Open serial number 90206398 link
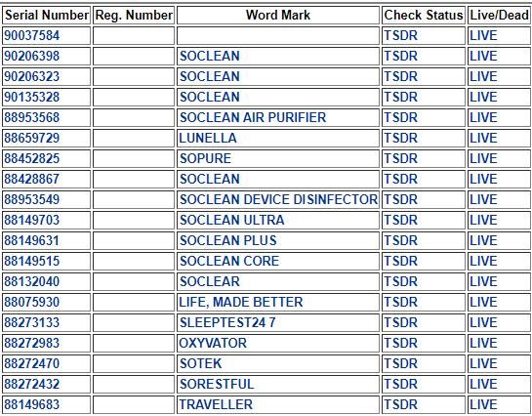The width and height of the screenshot is (532, 416). point(31,56)
